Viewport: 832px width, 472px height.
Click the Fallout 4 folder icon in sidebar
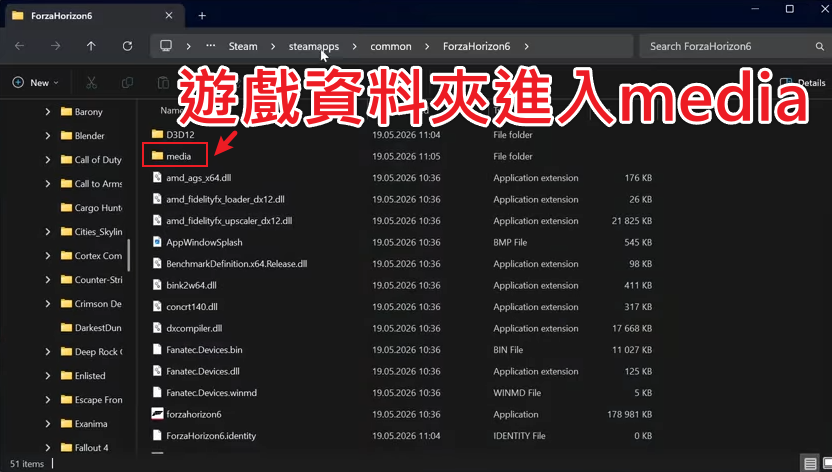(x=66, y=448)
